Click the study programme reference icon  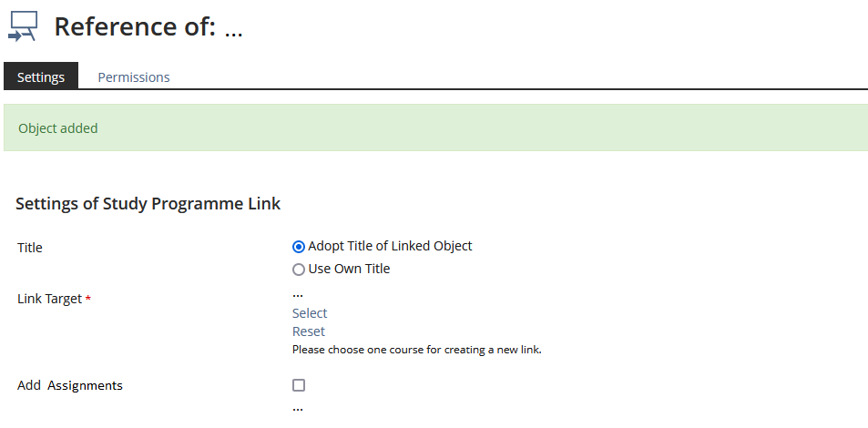23,26
